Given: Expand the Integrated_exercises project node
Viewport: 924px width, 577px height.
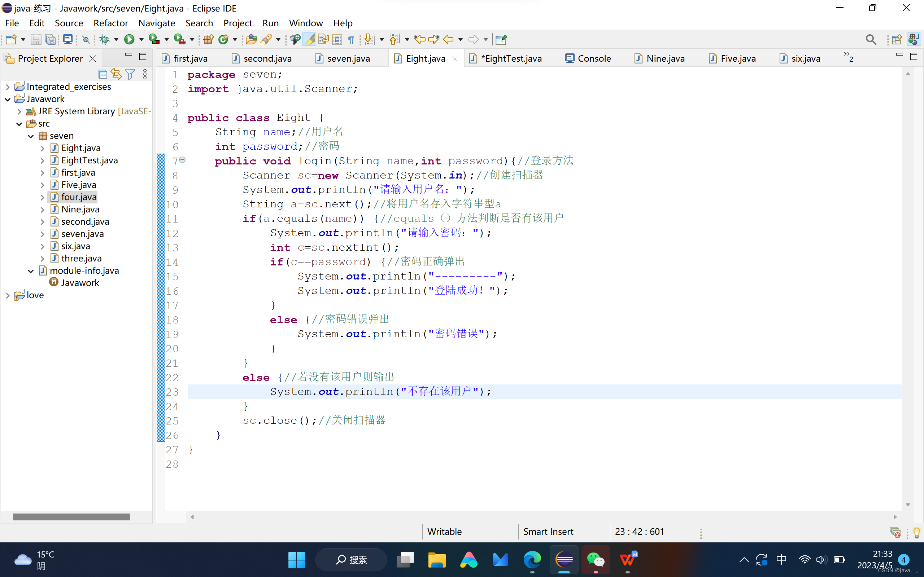Looking at the screenshot, I should tap(7, 87).
